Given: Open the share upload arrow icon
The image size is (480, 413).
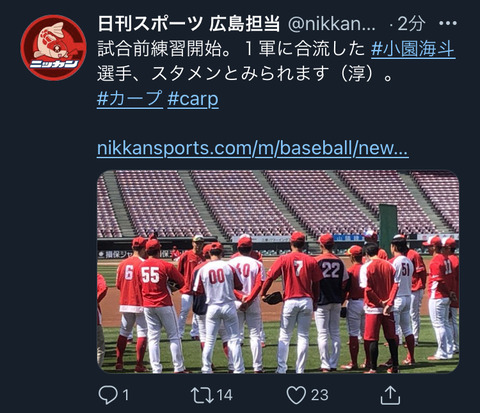Looking at the screenshot, I should click(390, 395).
